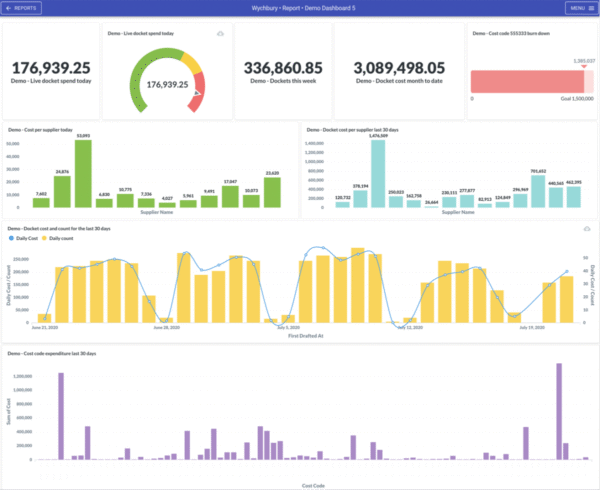
Task: Click the cloud icon on 30-day docket chart
Action: coord(587,229)
